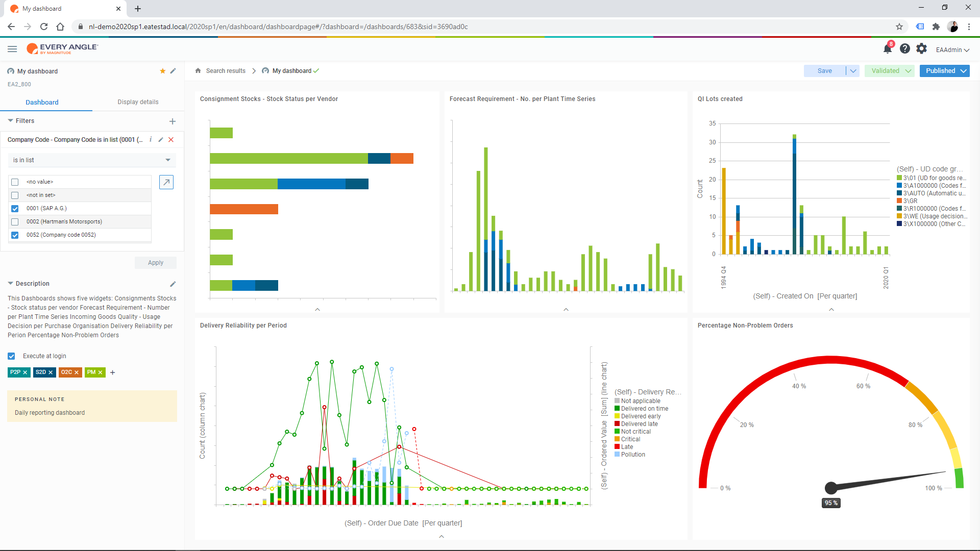Expand the Published status dropdown

pos(964,71)
